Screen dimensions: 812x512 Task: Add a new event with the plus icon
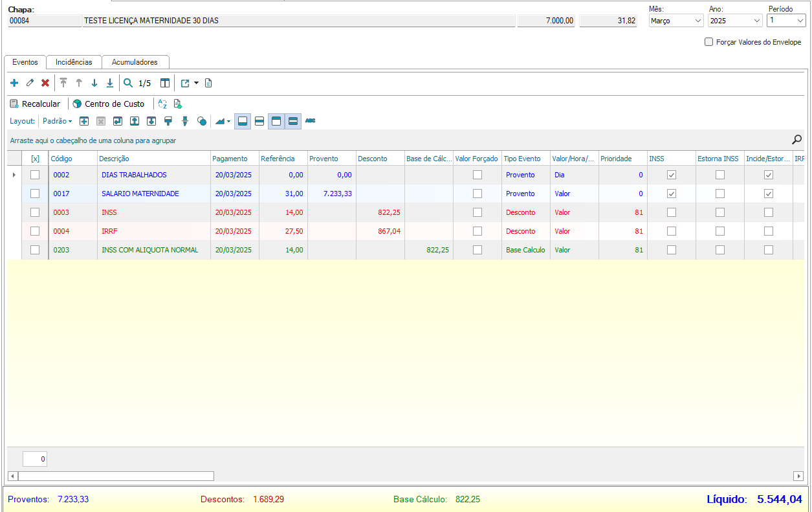[14, 83]
